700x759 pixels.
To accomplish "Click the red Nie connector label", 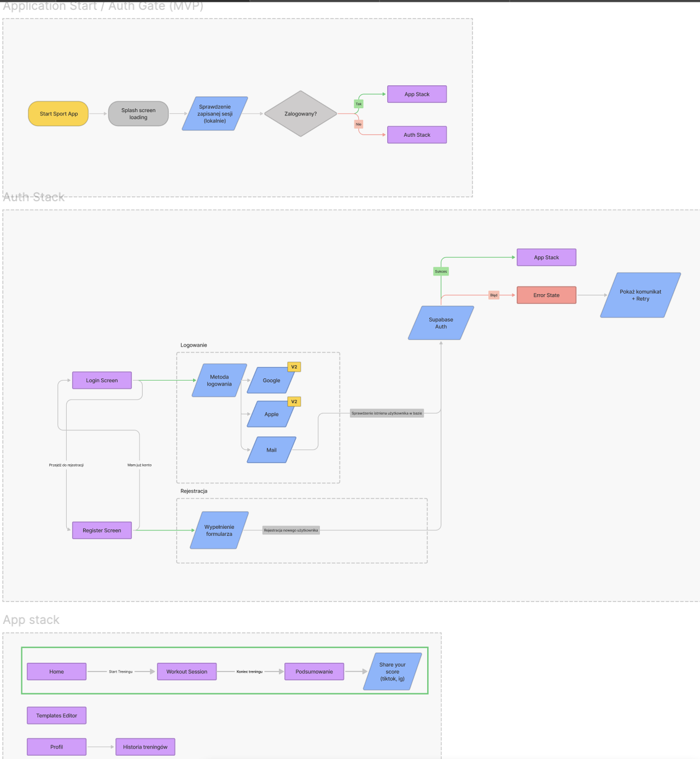I will coord(359,125).
